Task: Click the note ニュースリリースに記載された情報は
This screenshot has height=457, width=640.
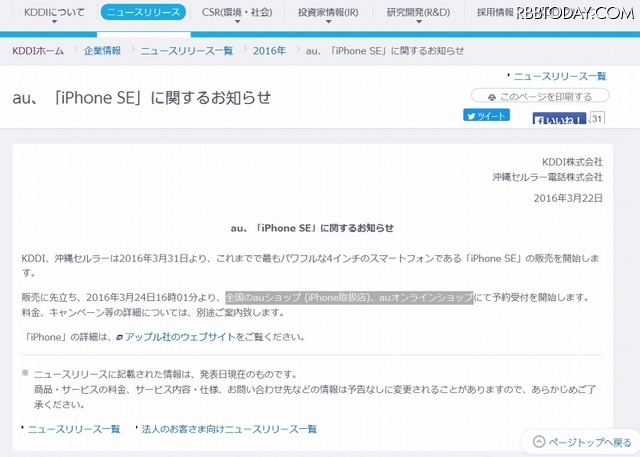Action: coord(166,374)
